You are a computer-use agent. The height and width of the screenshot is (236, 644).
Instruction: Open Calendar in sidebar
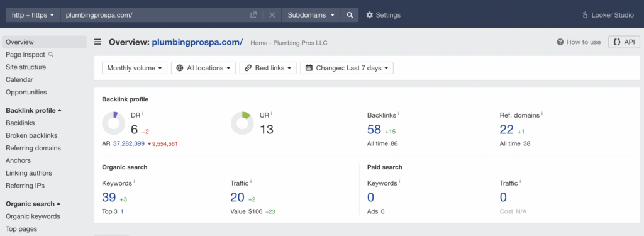[19, 79]
